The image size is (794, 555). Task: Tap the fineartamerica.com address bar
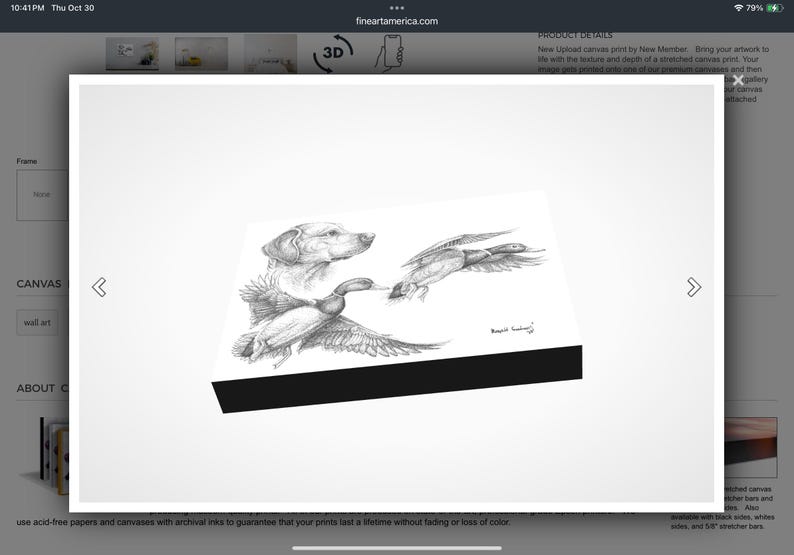point(396,21)
